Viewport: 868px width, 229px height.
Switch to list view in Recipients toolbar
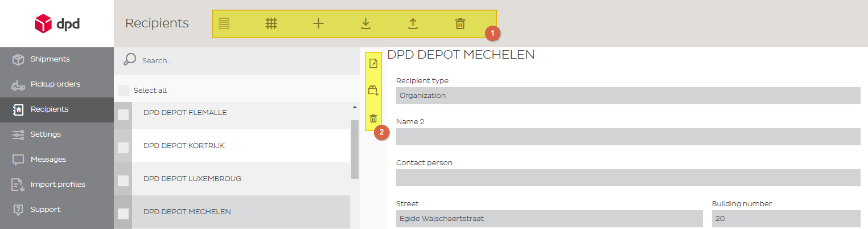[224, 23]
